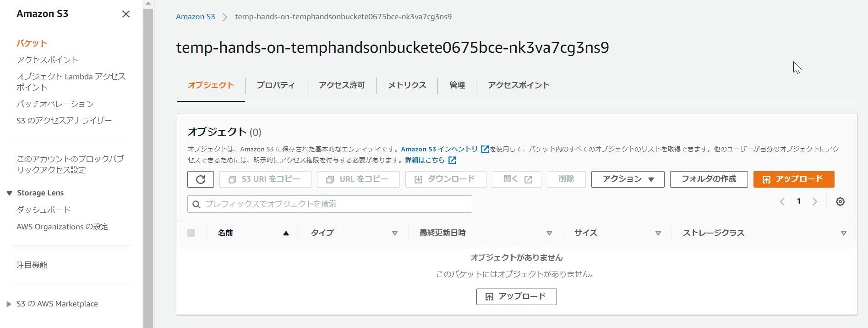Sort by 最終更新日時 column arrow
Viewport: 868px width, 328px height.
549,233
